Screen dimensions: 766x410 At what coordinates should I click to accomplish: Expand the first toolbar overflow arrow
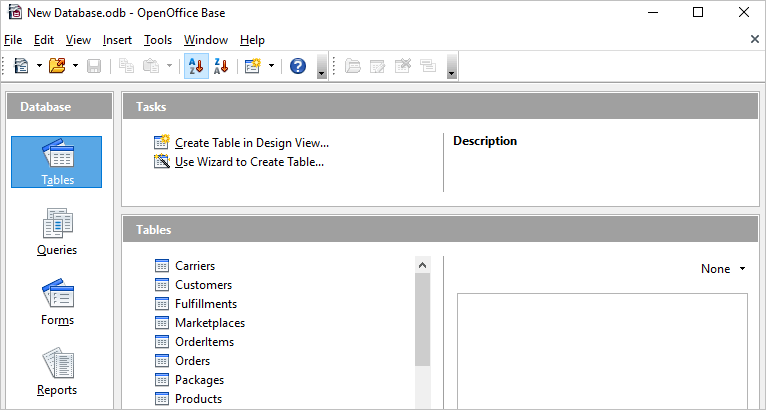(x=321, y=66)
